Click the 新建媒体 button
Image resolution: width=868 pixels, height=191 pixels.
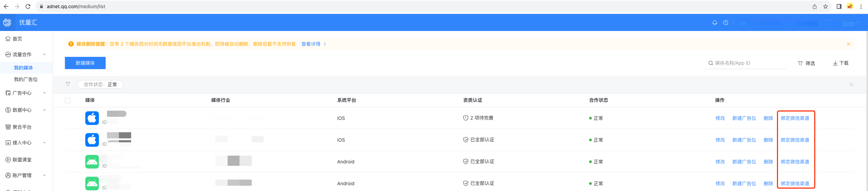[x=85, y=63]
